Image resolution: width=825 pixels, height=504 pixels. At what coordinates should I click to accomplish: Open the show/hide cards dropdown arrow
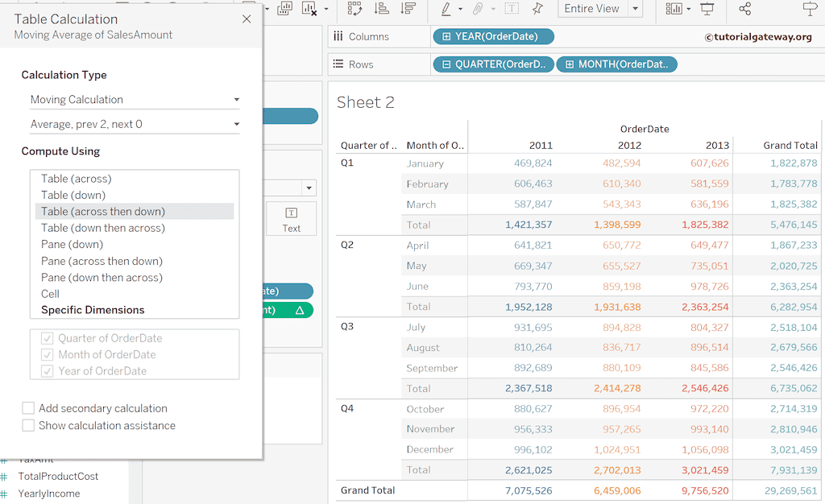(x=688, y=9)
